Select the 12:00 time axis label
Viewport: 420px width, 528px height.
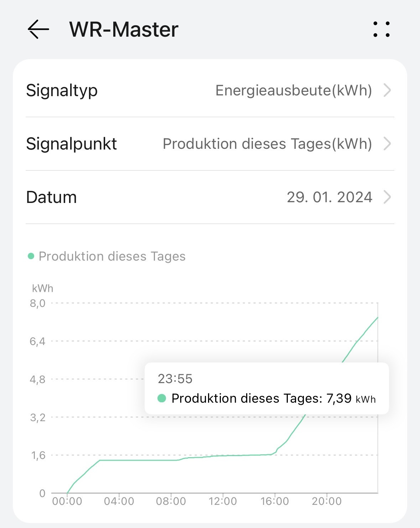click(223, 501)
